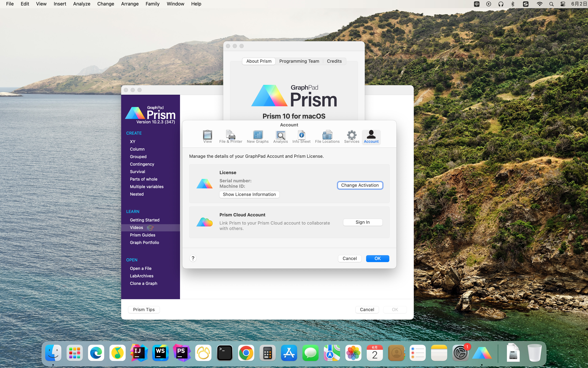Viewport: 588px width, 368px height.
Task: Open the Info Sheet preferences pane
Action: click(x=301, y=137)
